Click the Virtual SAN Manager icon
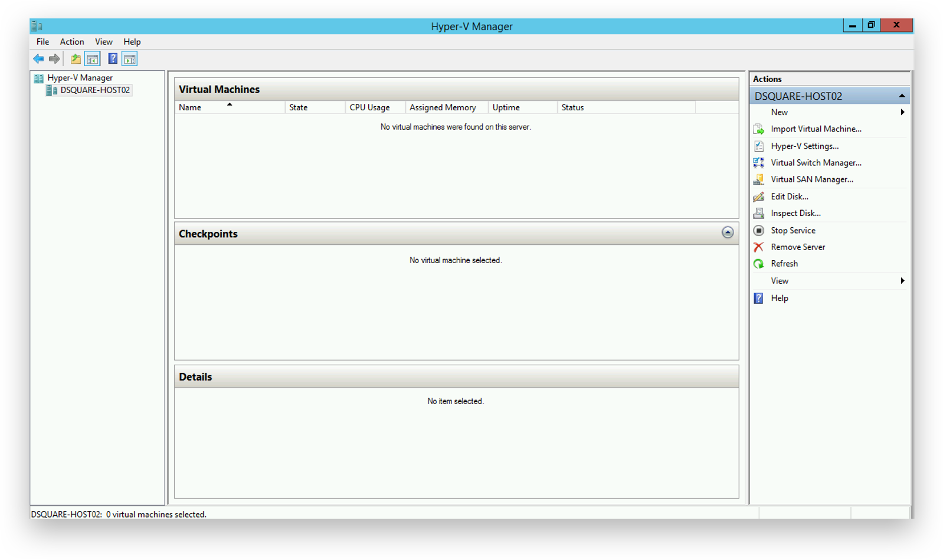This screenshot has height=560, width=943. click(759, 179)
